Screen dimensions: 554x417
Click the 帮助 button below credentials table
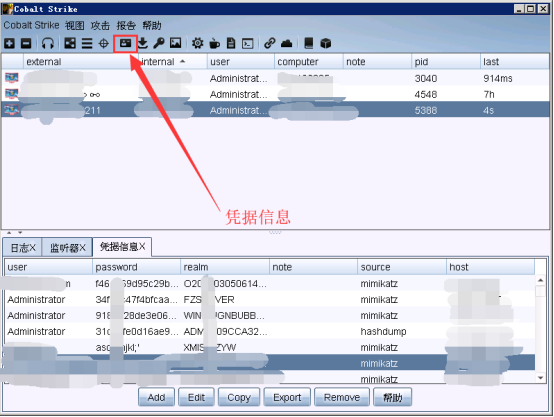[393, 398]
